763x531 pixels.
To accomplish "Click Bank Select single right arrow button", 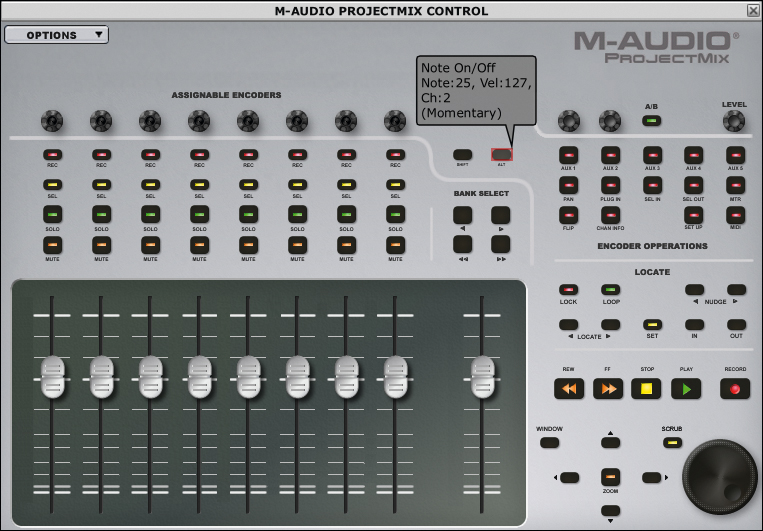I will [500, 215].
